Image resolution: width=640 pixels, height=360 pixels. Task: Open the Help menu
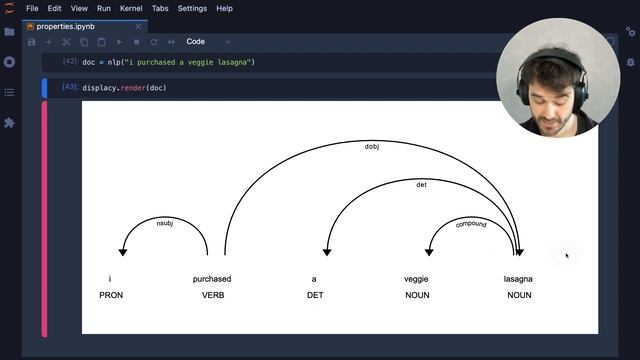224,8
